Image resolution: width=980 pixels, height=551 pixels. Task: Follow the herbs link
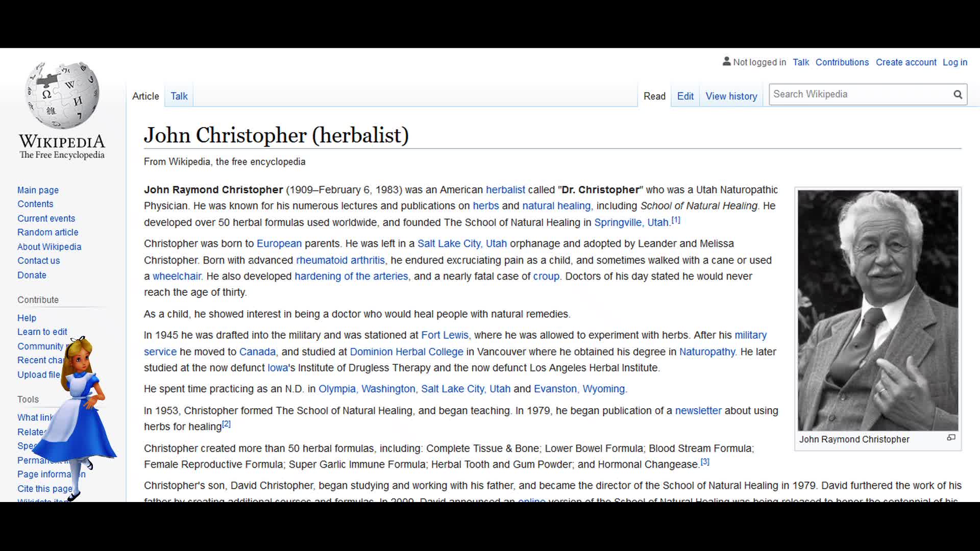tap(485, 206)
